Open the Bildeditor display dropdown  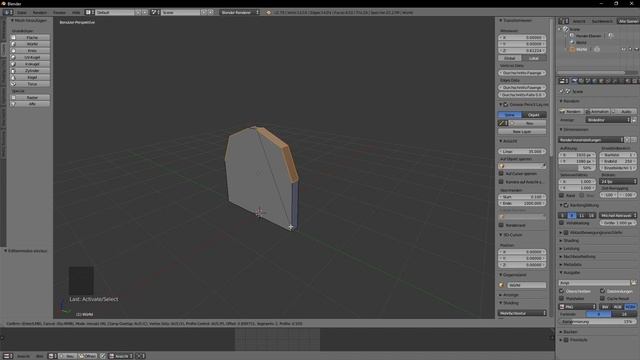[608, 120]
